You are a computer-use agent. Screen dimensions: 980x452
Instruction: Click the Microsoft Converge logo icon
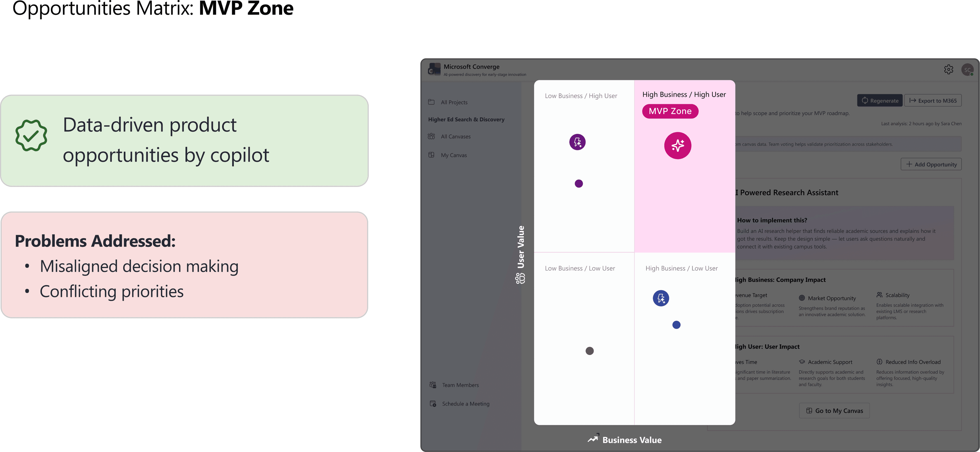[434, 69]
